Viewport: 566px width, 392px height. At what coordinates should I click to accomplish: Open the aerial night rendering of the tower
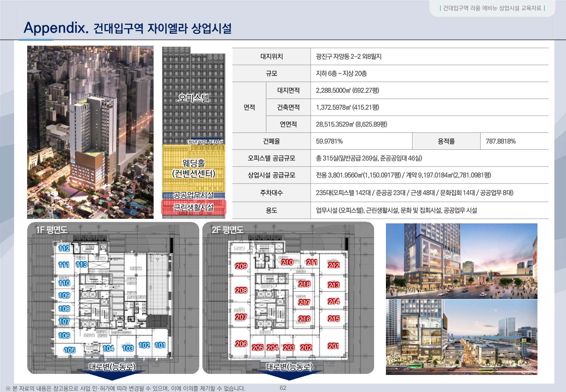[x=90, y=132]
